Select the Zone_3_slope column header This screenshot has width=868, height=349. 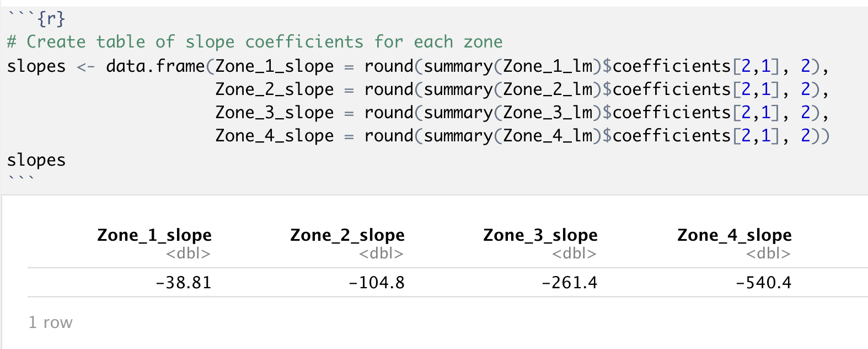[x=540, y=235]
